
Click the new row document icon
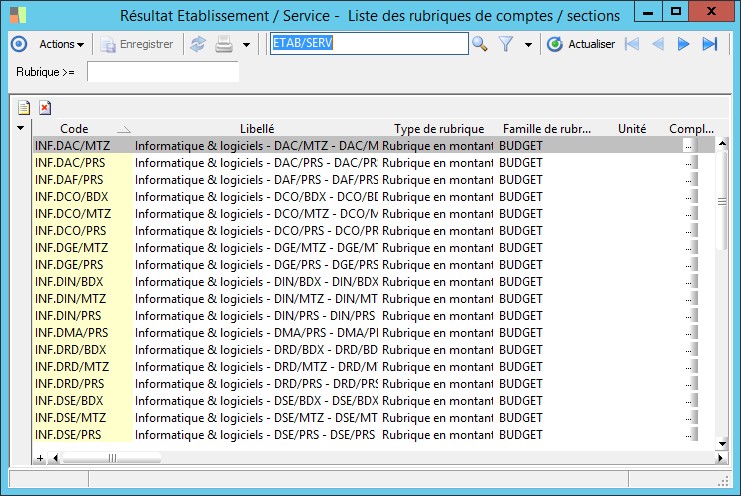tap(24, 108)
